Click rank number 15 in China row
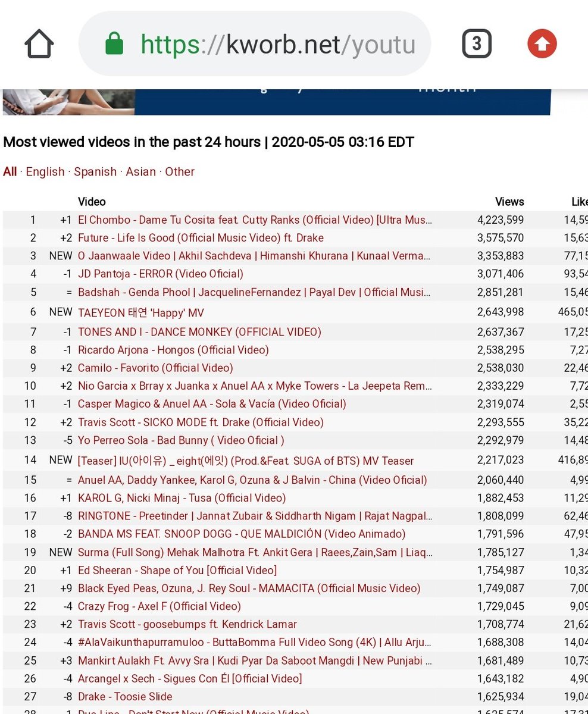 coord(30,480)
